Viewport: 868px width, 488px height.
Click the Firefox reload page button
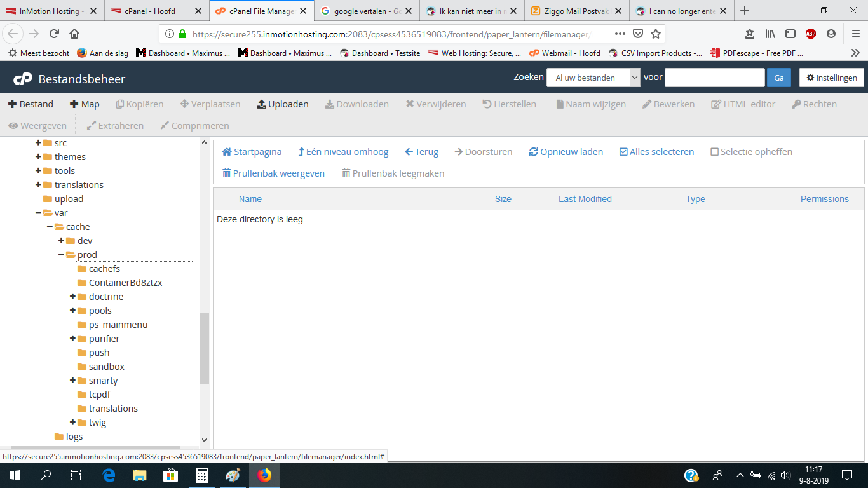(x=54, y=34)
